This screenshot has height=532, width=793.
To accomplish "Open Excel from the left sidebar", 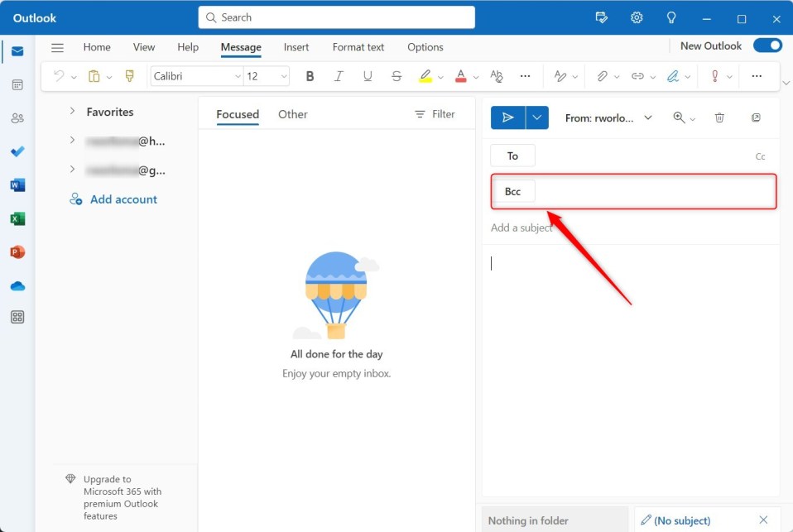I will click(x=17, y=218).
